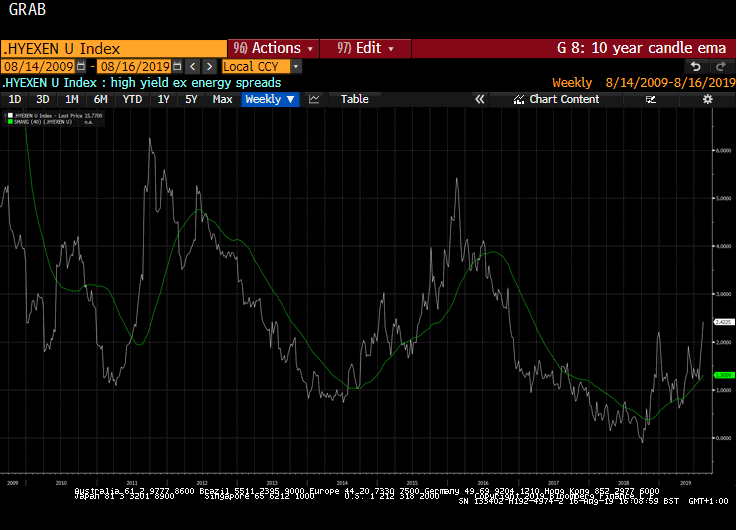Expand the Local CCY dropdown arrow
Image resolution: width=736 pixels, height=530 pixels.
tap(296, 67)
